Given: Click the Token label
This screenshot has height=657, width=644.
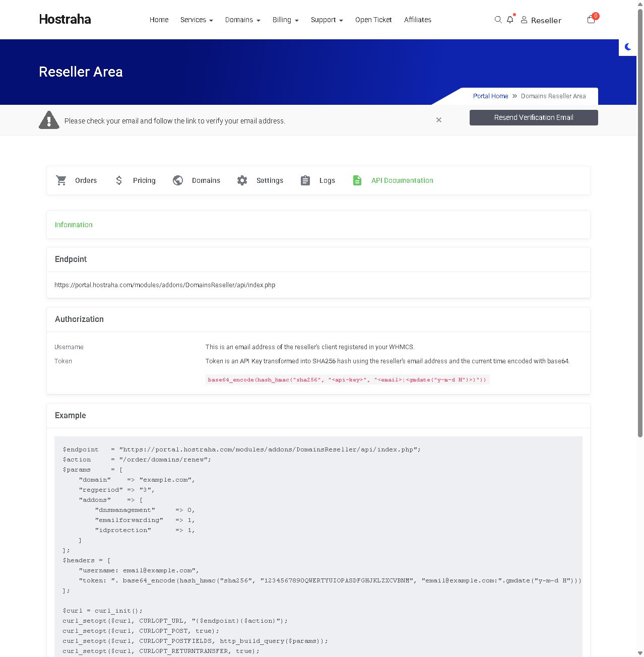Looking at the screenshot, I should tap(63, 361).
